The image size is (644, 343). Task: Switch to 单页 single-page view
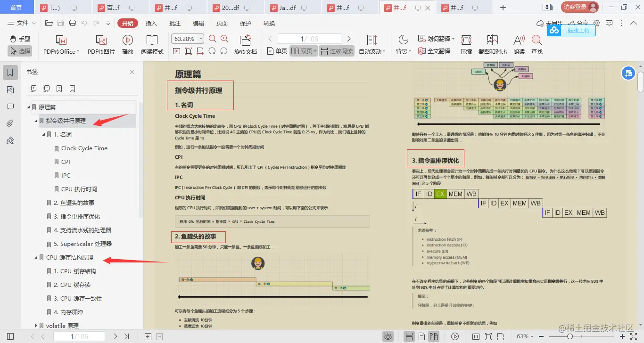click(x=277, y=51)
